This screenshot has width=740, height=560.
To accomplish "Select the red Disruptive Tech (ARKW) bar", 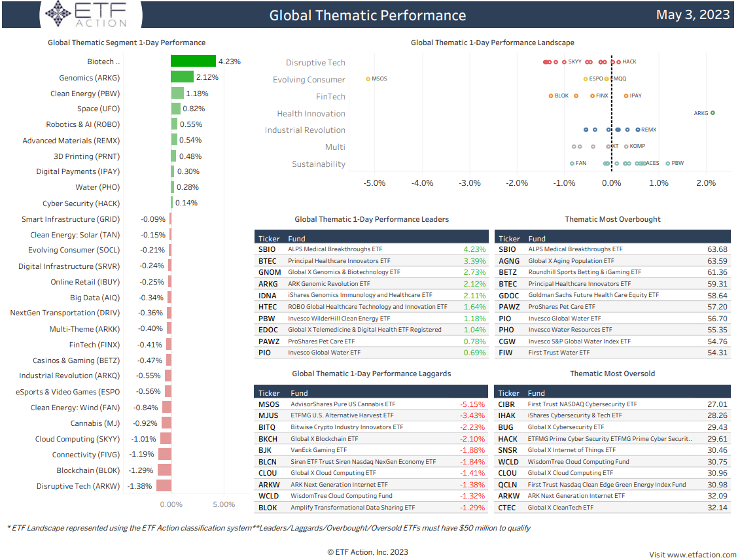I will click(164, 485).
